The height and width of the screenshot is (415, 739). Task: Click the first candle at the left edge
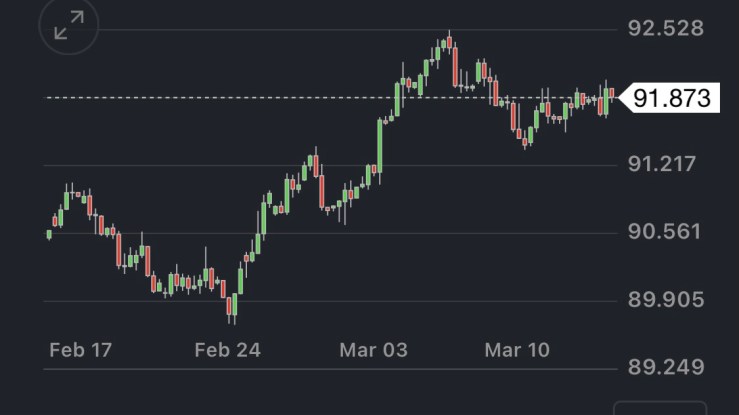tap(49, 234)
